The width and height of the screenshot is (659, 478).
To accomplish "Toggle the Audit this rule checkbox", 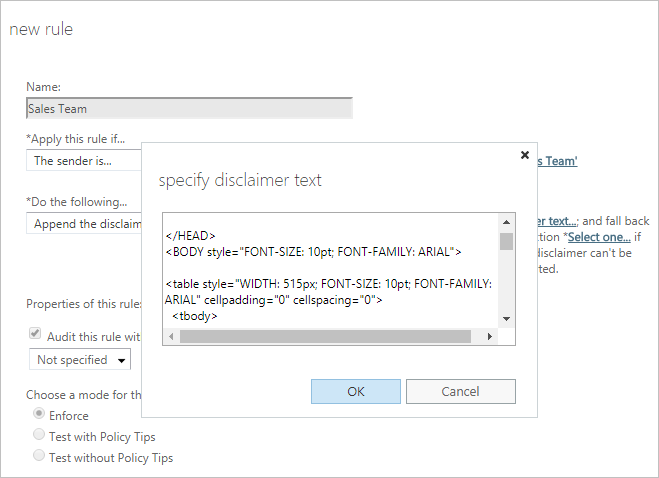I will 35,334.
